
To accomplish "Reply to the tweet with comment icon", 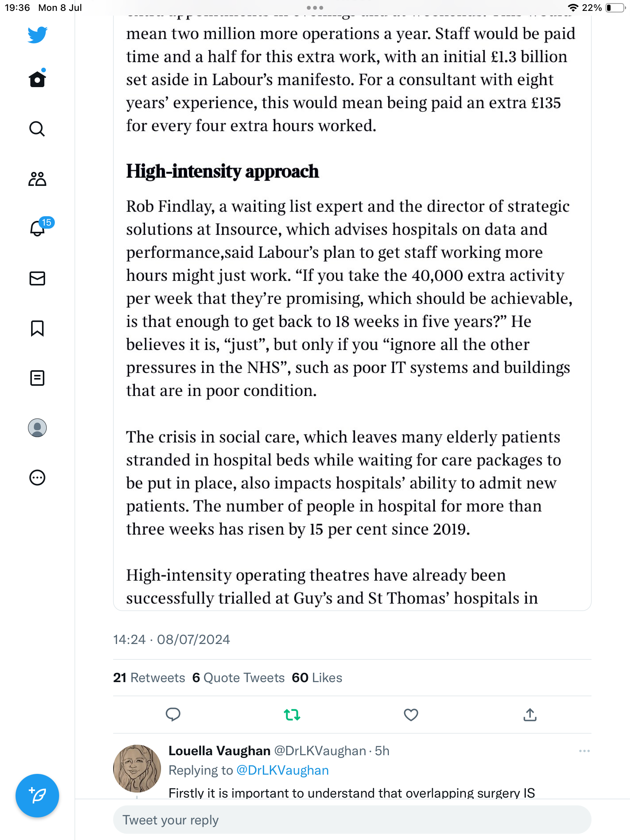I will tap(173, 714).
